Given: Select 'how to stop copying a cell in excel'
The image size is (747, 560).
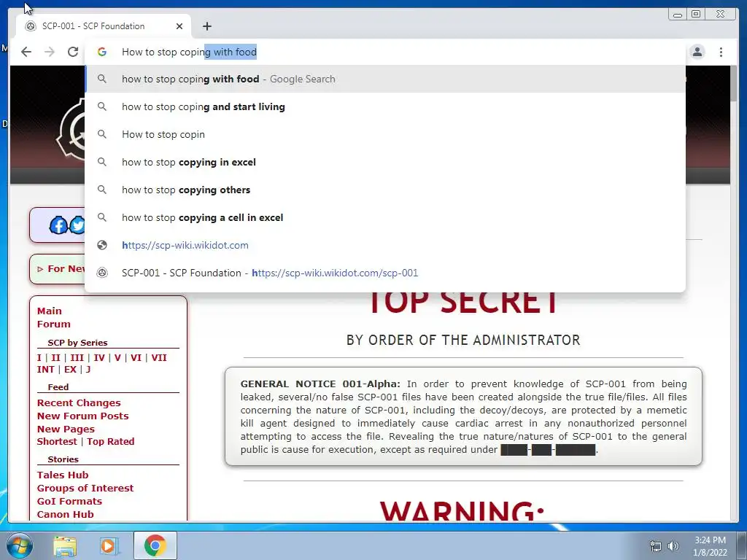Looking at the screenshot, I should click(385, 217).
